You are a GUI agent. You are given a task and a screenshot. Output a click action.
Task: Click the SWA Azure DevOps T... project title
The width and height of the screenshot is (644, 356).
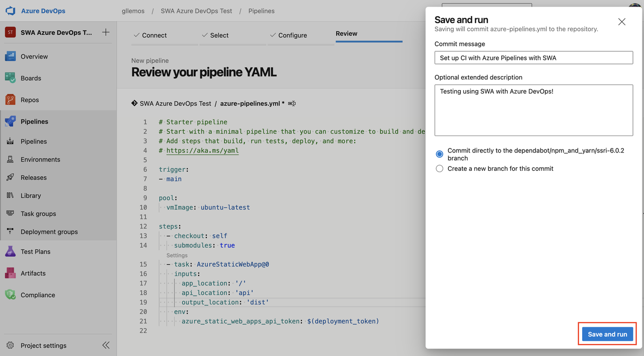[x=56, y=32]
